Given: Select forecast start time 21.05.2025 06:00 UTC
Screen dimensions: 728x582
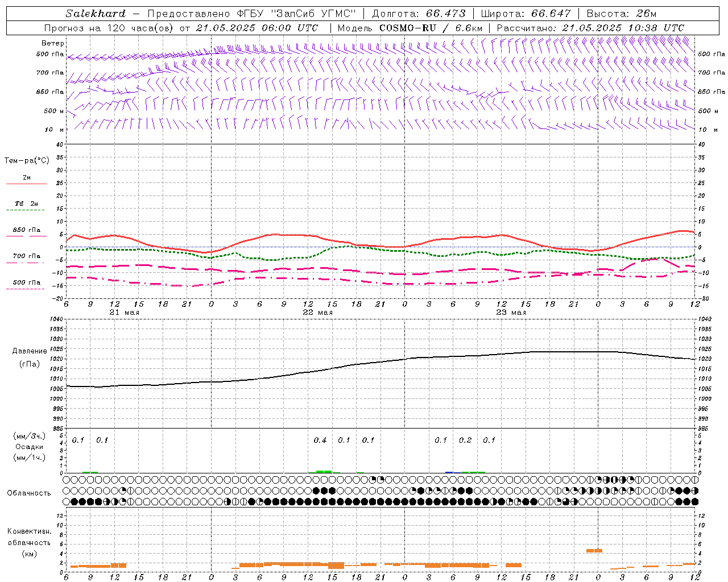Looking at the screenshot, I should click(x=257, y=28).
